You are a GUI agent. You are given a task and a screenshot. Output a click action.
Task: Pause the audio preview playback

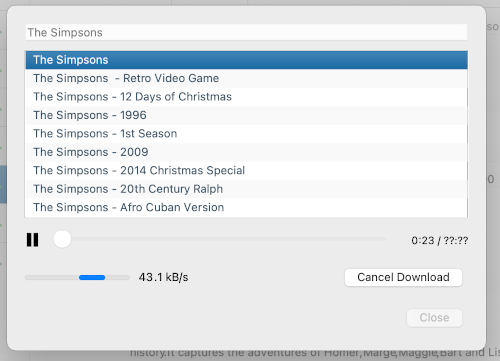(x=32, y=240)
